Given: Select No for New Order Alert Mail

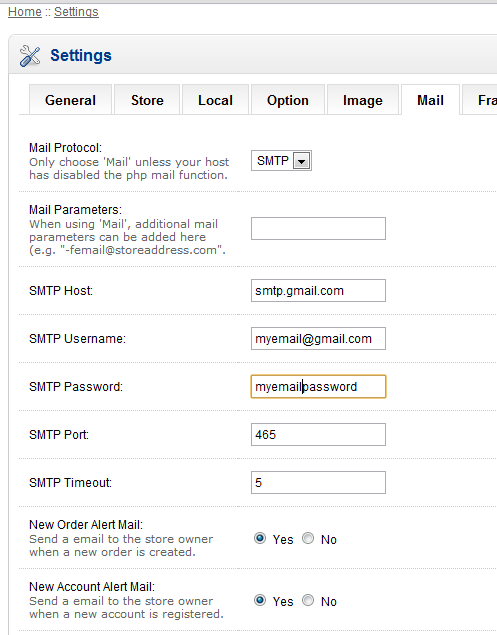Looking at the screenshot, I should tap(308, 538).
